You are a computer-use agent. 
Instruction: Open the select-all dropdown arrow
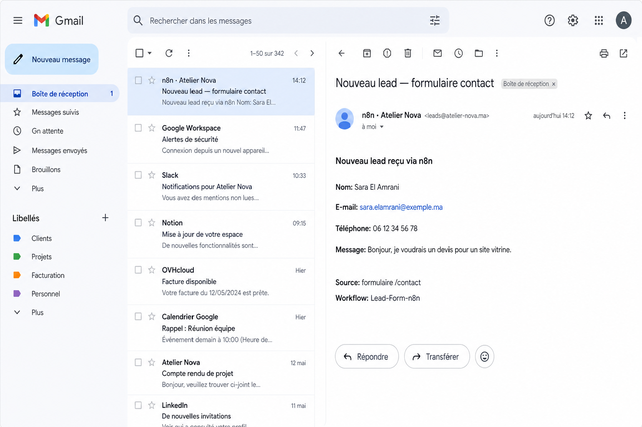point(150,53)
